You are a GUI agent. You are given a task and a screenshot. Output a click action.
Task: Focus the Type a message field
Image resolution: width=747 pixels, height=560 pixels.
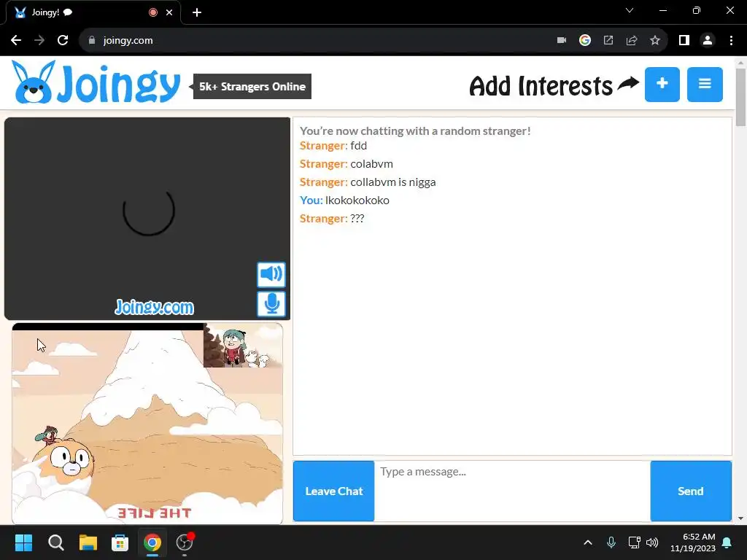coord(512,491)
